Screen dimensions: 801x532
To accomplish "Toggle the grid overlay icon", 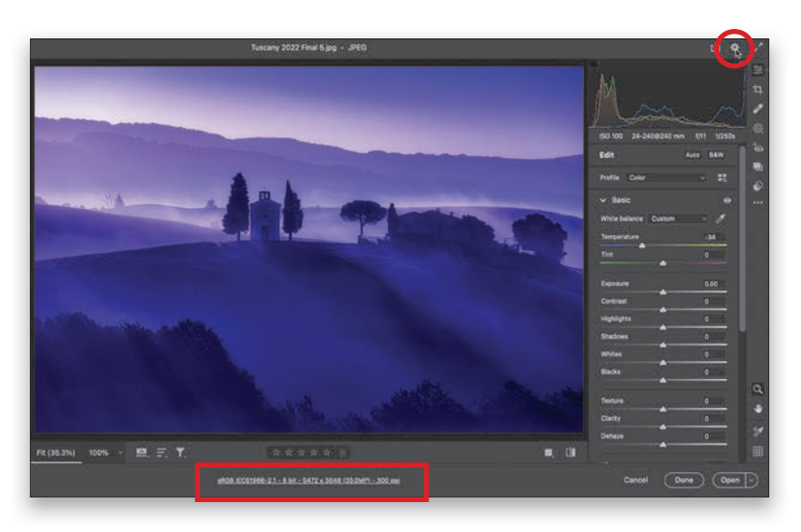I will tap(758, 452).
